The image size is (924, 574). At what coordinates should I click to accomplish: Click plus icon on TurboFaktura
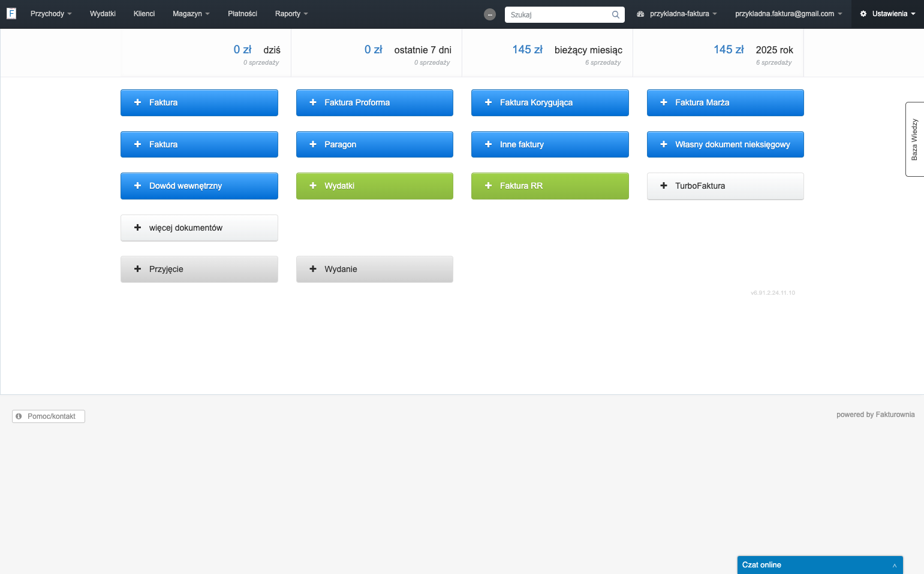(x=664, y=186)
